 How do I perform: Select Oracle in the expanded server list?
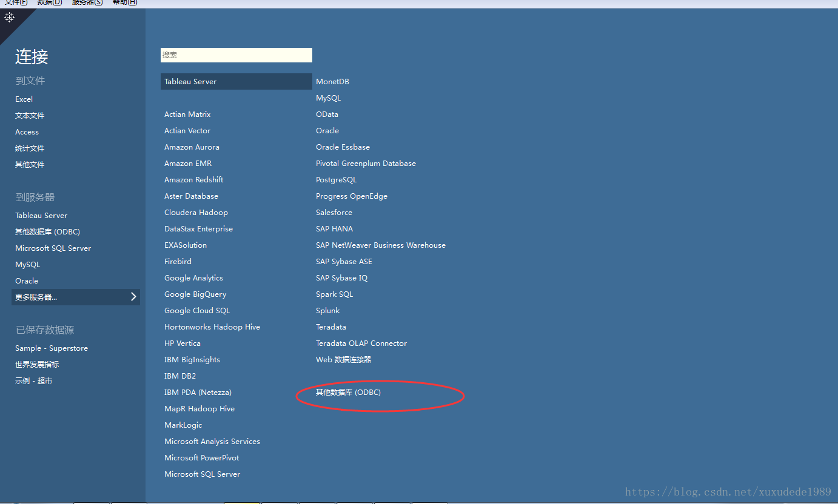(327, 131)
